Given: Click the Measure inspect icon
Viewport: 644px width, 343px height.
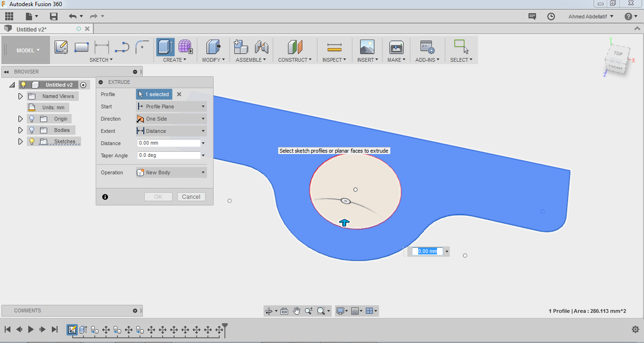Looking at the screenshot, I should click(x=334, y=47).
